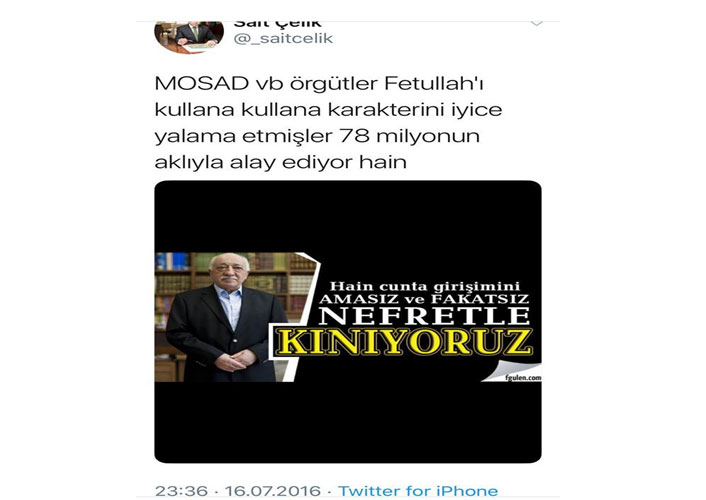Click the 23:36 tweet timestamp
This screenshot has width=706, height=500.
click(x=181, y=491)
